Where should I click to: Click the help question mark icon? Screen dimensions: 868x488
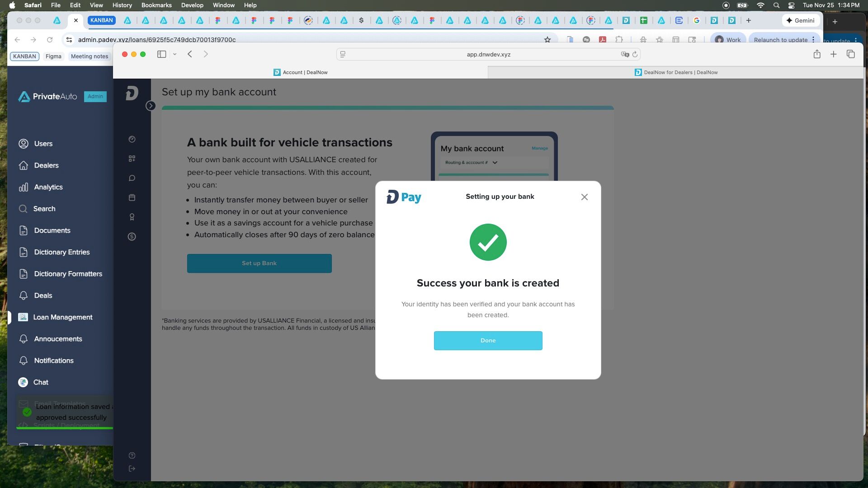(x=132, y=455)
